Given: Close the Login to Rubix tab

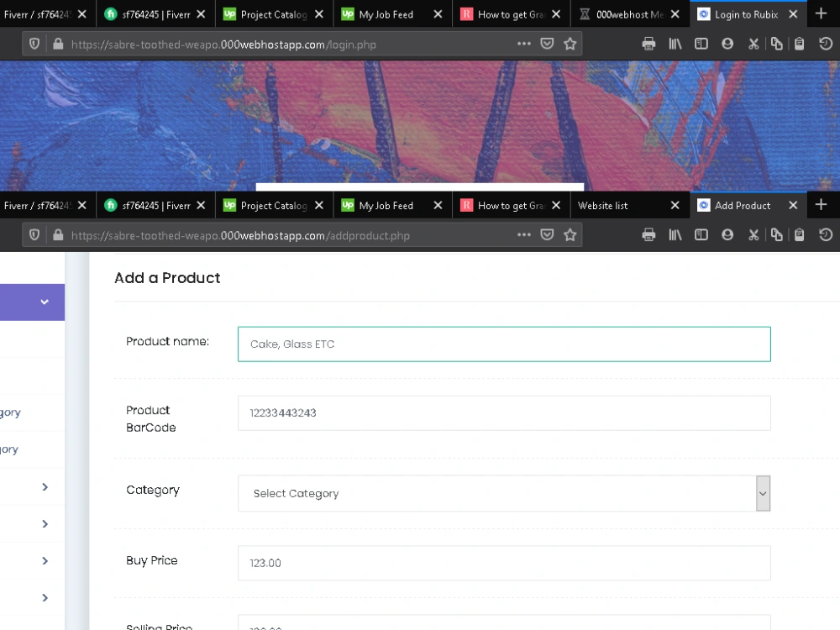Looking at the screenshot, I should tap(794, 14).
